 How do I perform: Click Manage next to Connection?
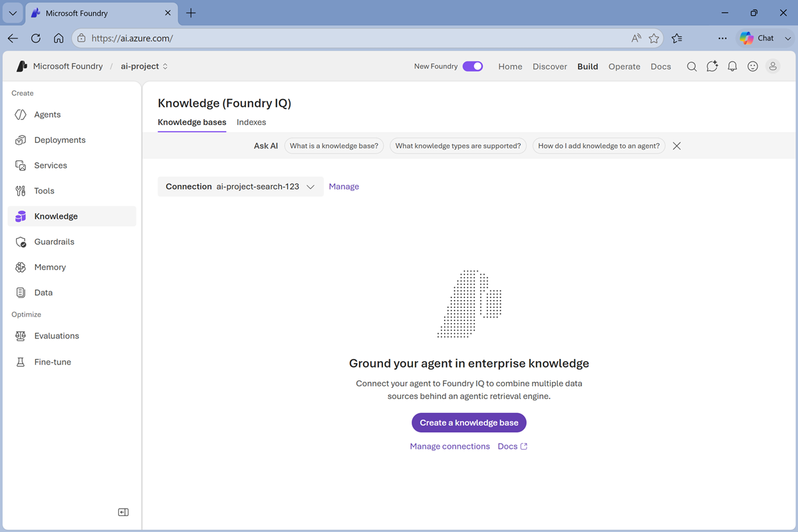click(x=344, y=187)
